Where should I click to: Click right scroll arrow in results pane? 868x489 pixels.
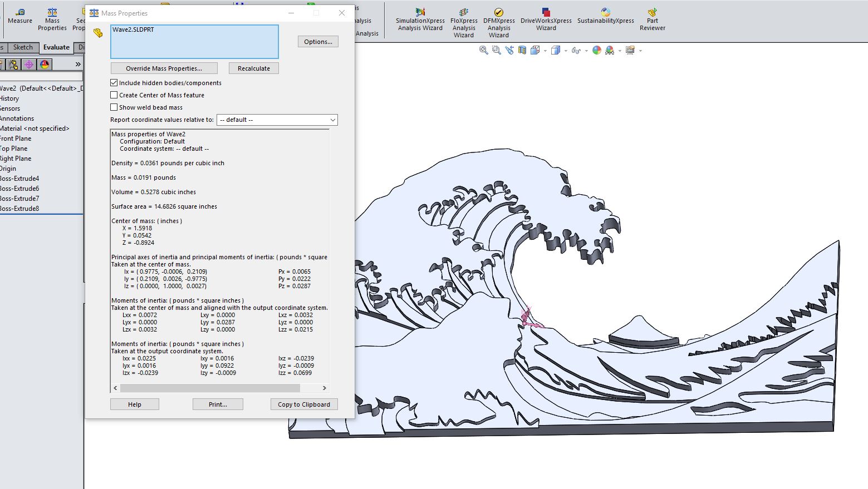click(x=324, y=388)
